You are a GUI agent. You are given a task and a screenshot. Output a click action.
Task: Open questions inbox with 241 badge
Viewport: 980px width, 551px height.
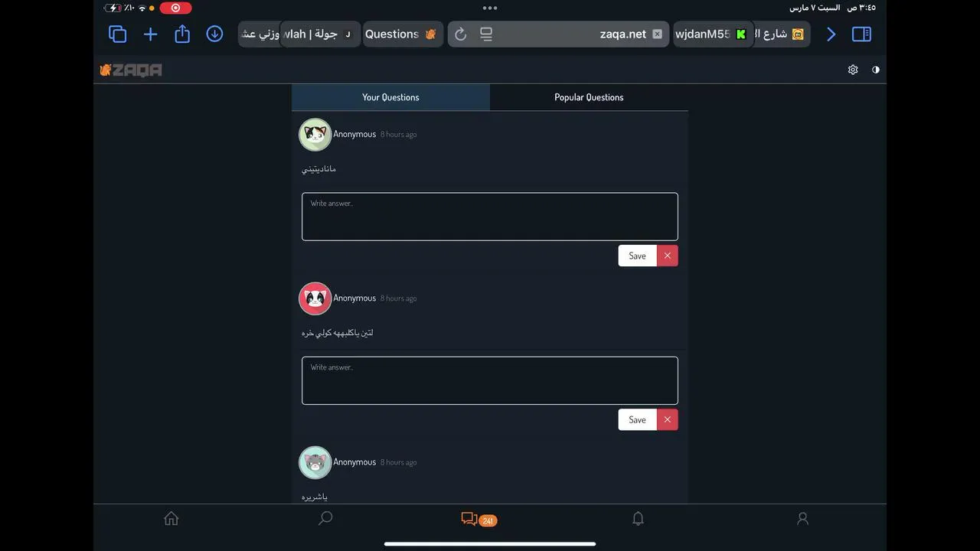(479, 520)
